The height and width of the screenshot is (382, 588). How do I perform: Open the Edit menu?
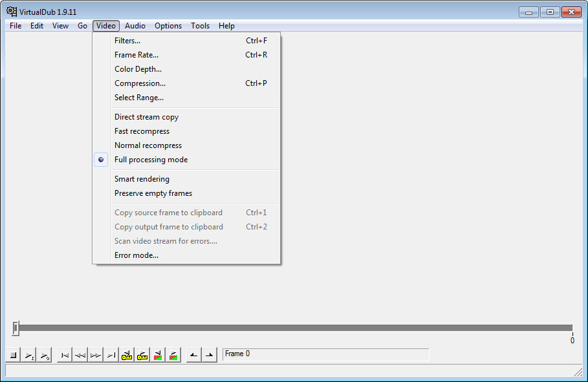pos(37,26)
